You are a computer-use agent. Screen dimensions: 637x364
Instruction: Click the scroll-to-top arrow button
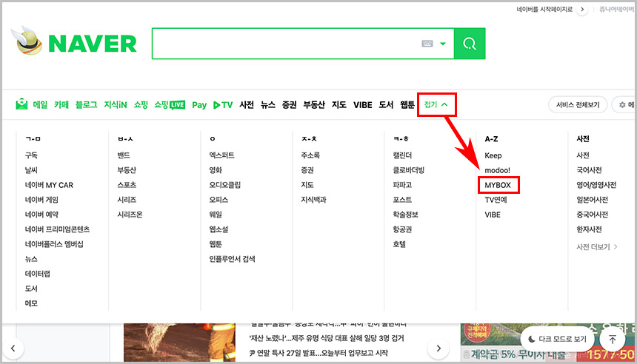click(613, 340)
